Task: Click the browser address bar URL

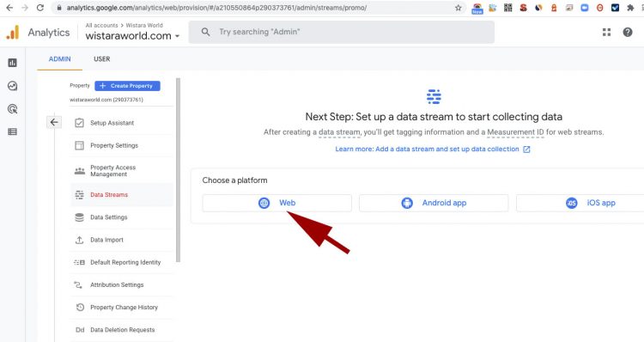Action: click(216, 8)
